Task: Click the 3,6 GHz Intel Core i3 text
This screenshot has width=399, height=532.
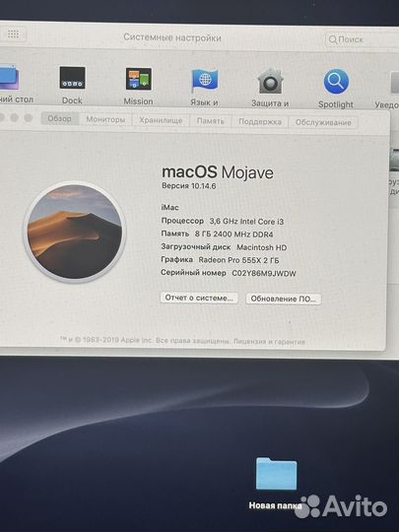Action: (246, 222)
